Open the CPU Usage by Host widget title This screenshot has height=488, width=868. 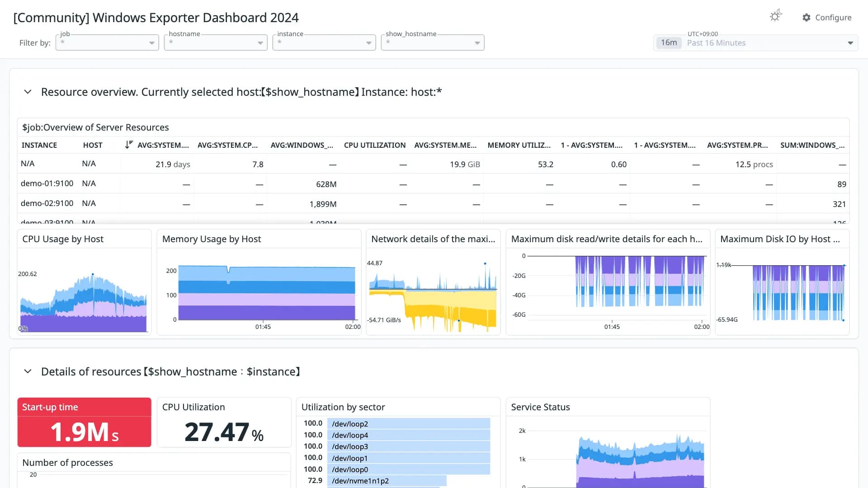pos(63,239)
